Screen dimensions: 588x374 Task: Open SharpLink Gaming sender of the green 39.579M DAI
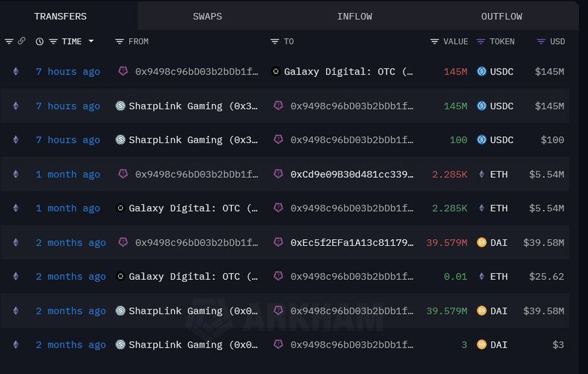pyautogui.click(x=193, y=311)
